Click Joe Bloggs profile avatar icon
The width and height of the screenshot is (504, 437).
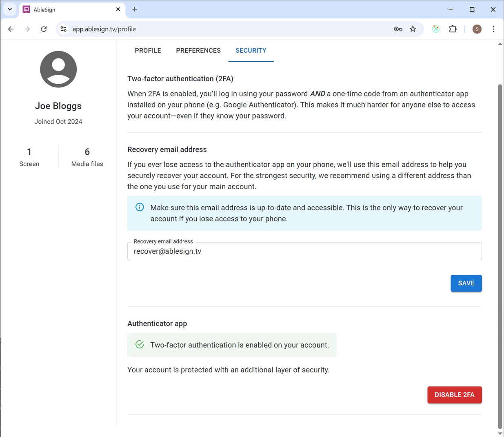point(58,69)
